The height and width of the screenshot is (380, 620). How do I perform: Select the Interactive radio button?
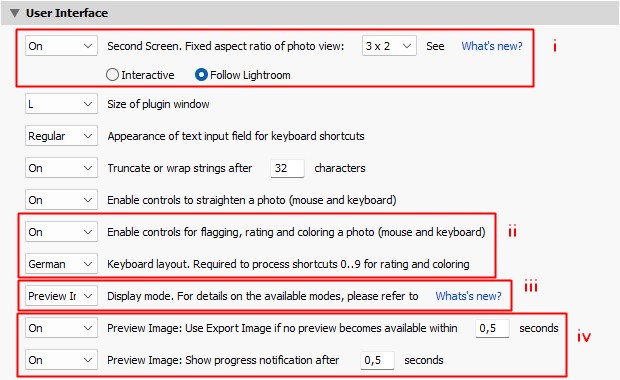pyautogui.click(x=112, y=75)
